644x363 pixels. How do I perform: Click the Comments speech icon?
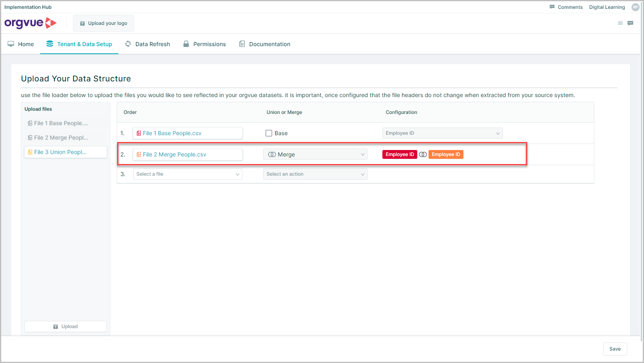[x=552, y=7]
